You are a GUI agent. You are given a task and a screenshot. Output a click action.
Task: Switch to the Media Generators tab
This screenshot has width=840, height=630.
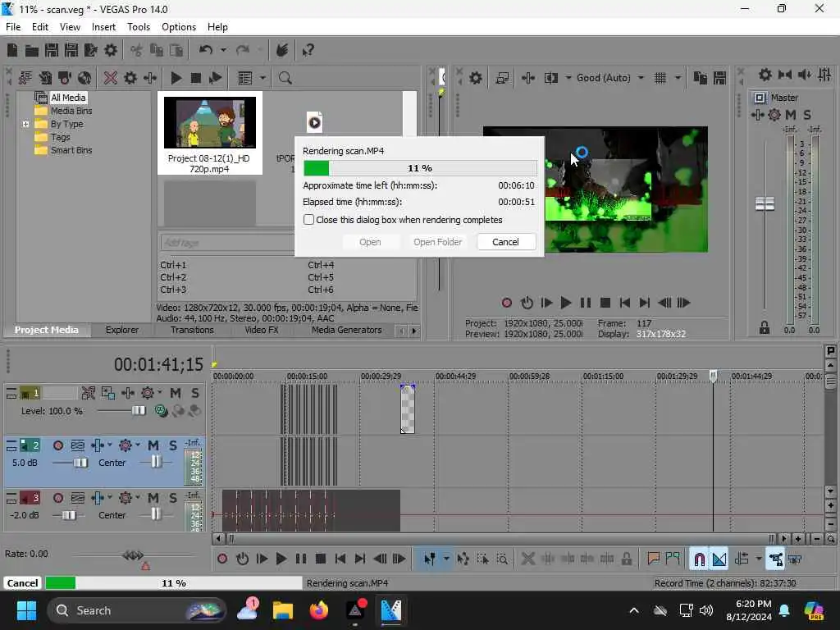pos(347,331)
